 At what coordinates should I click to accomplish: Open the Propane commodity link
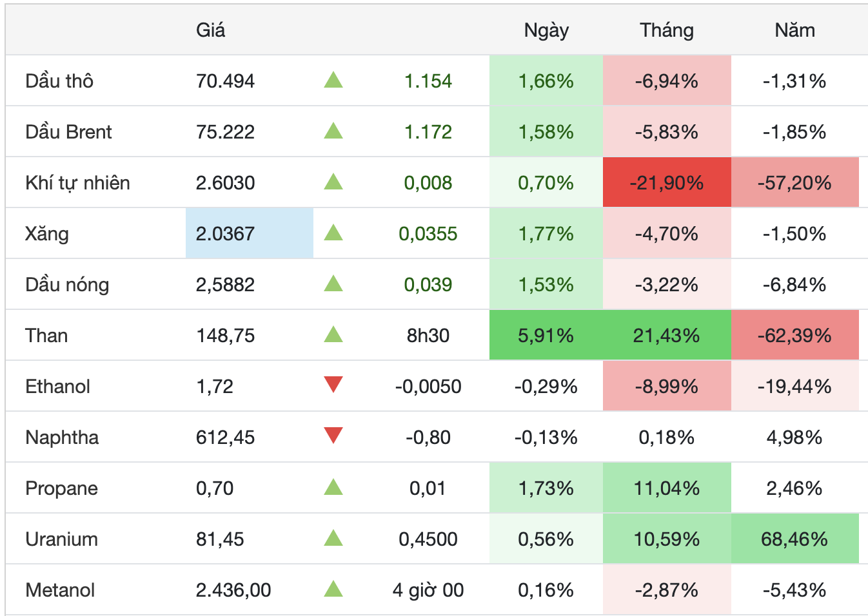[x=61, y=488]
